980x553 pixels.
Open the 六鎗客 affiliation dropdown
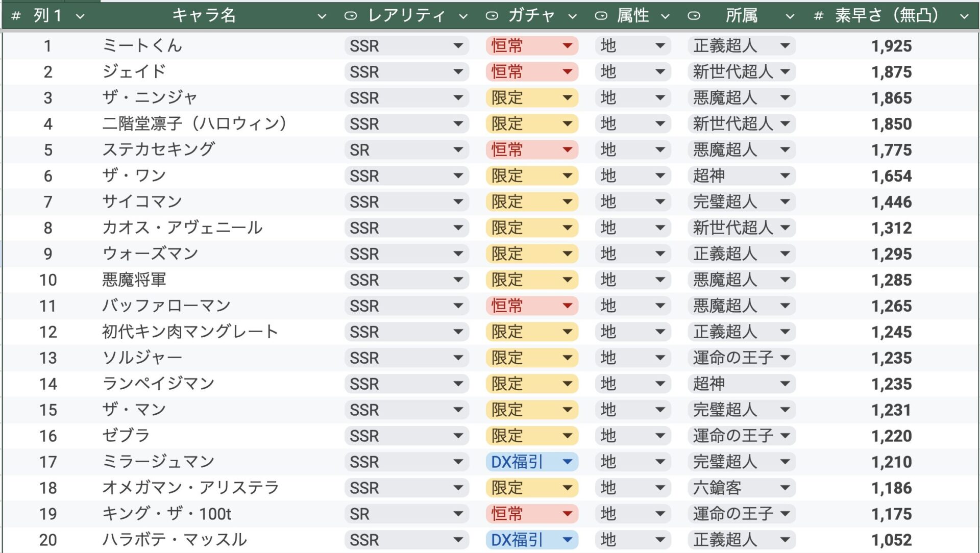pyautogui.click(x=785, y=488)
